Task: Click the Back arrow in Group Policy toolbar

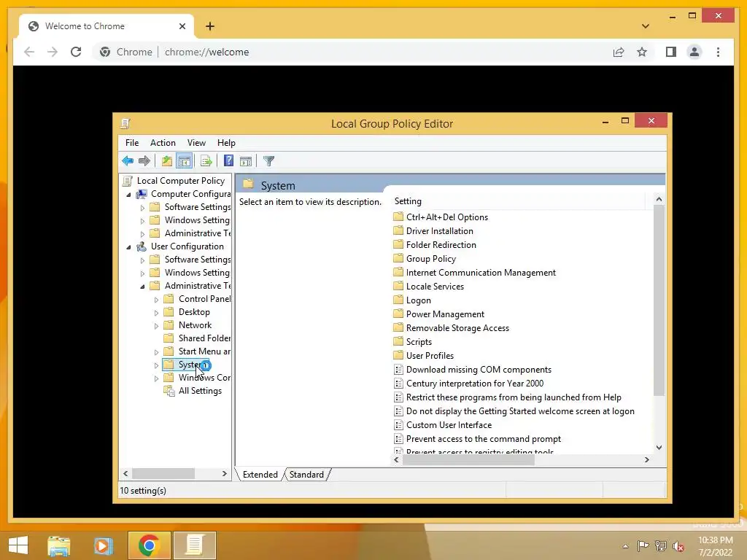Action: [x=128, y=161]
